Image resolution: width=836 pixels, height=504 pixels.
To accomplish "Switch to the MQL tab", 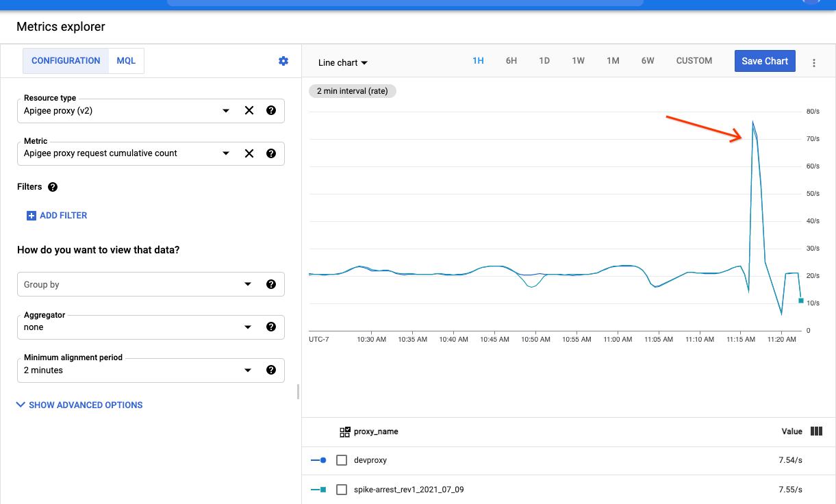I will [126, 61].
